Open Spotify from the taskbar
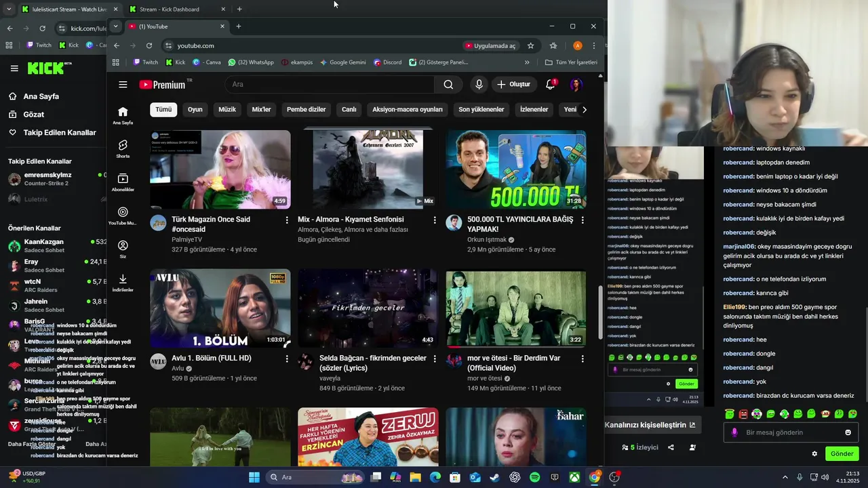 coord(534,477)
